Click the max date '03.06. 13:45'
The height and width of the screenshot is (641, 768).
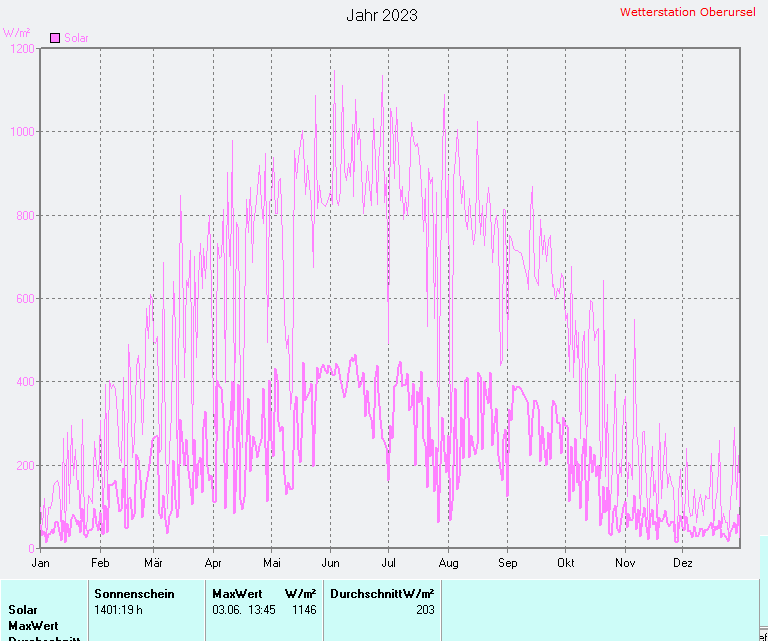[244, 610]
